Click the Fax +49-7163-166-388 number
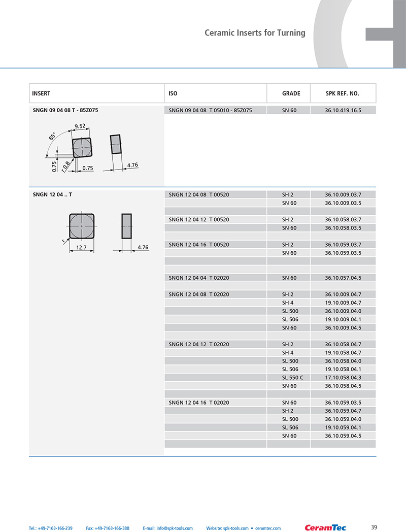406x532 pixels. tap(108, 528)
